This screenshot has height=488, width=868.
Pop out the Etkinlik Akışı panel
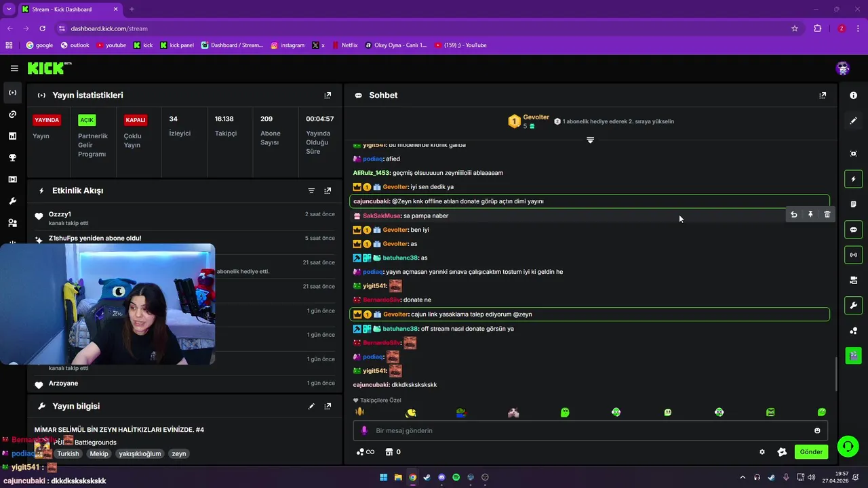328,191
